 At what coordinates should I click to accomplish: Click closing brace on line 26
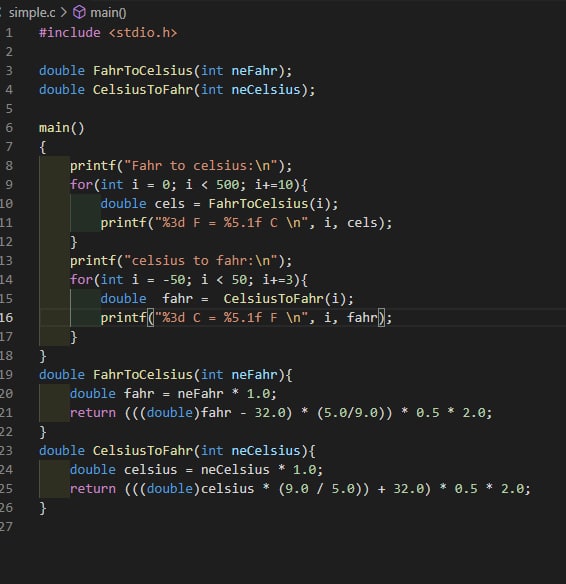click(x=43, y=508)
